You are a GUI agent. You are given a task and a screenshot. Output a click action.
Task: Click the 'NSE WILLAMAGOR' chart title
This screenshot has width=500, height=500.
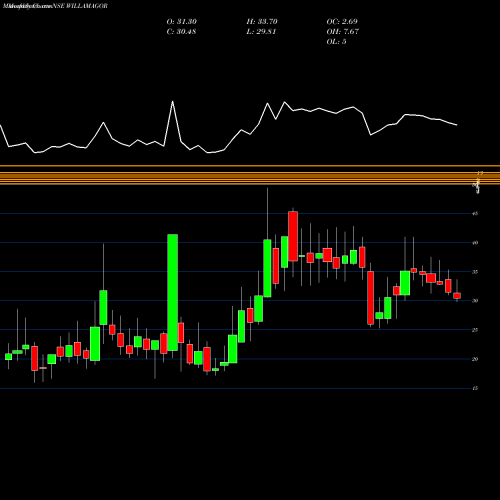tap(80, 6)
